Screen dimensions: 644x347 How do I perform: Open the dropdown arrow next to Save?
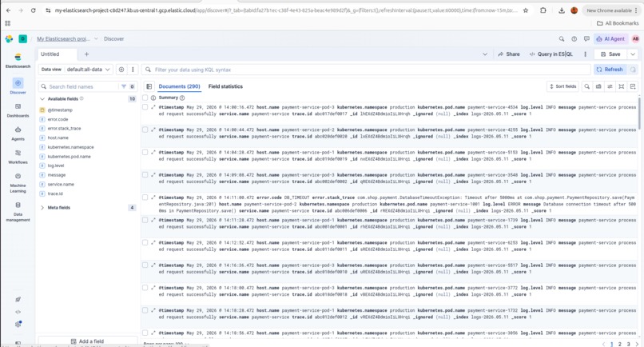(x=633, y=54)
